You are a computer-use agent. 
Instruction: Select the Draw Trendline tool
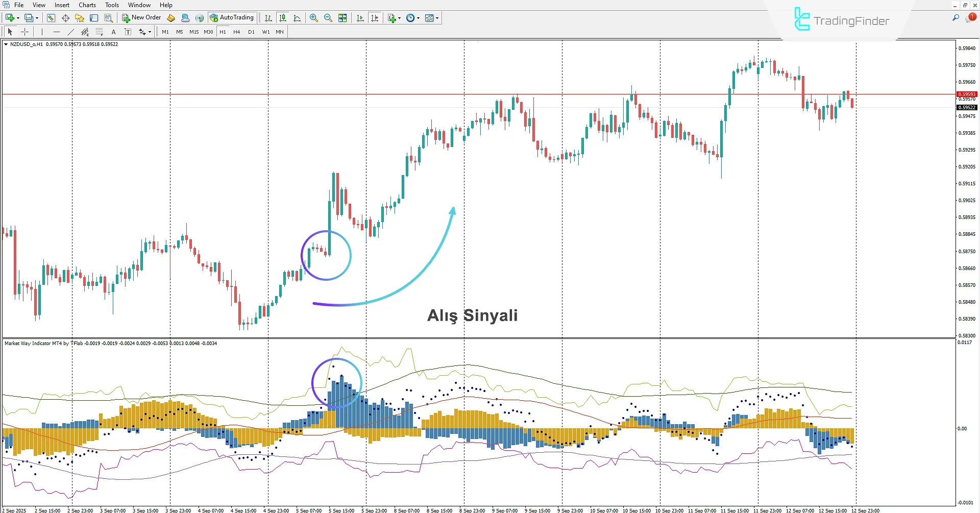(70, 31)
